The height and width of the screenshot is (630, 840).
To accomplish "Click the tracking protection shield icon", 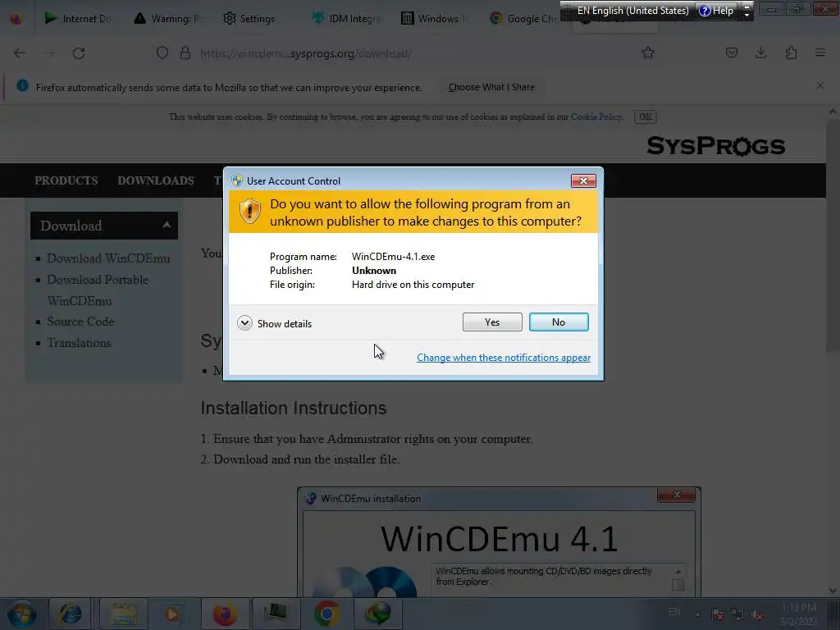I will 162,53.
